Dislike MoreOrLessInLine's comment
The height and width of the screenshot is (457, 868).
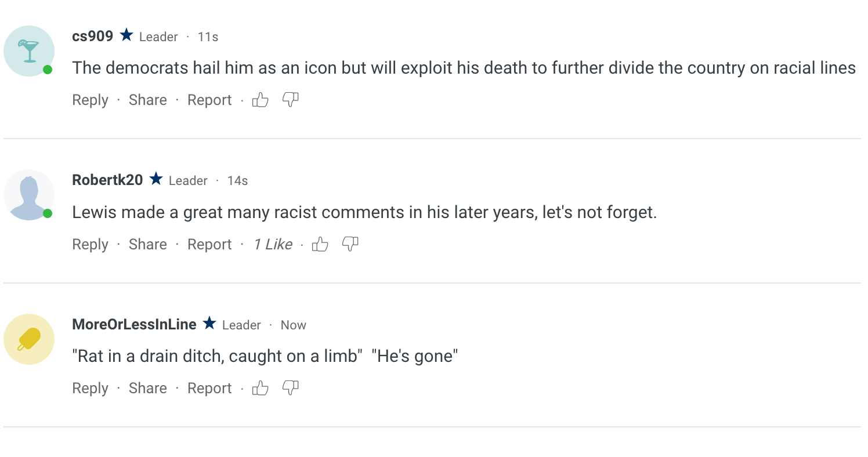(290, 389)
